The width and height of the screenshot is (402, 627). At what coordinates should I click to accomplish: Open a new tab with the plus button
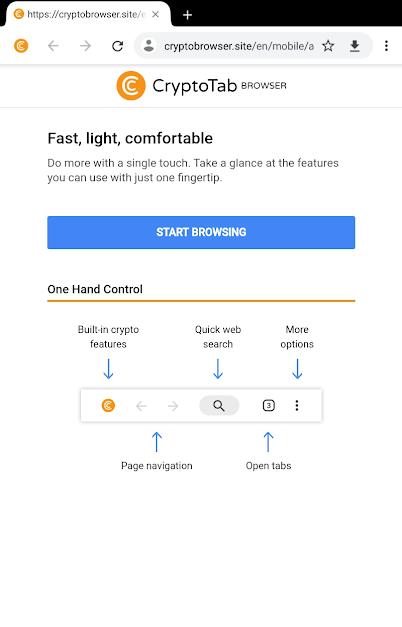coord(187,15)
